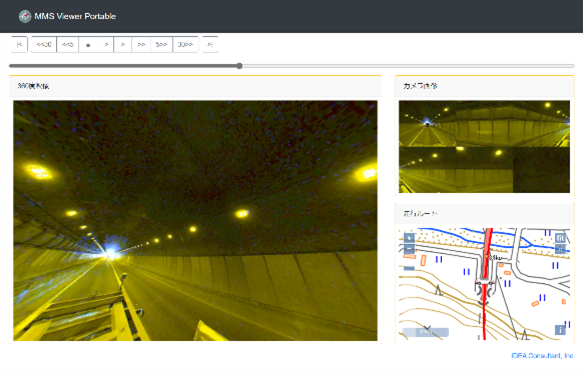Image resolution: width=583 pixels, height=376 pixels.
Task: Click the small blue button under zoom-out
Action: coord(409,268)
